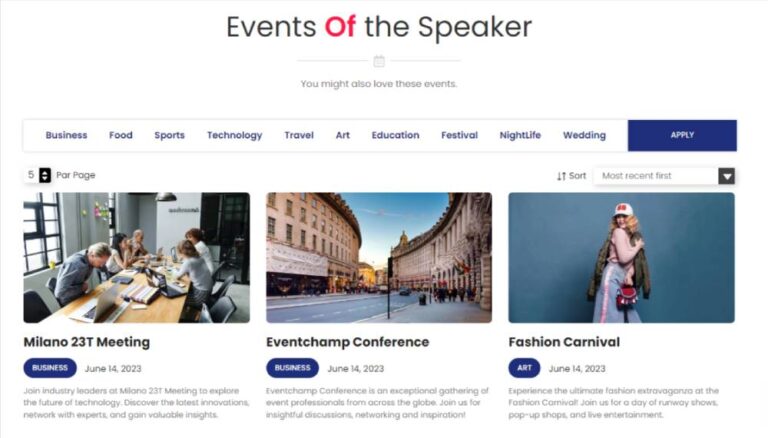Screen dimensions: 768x438
Task: Click the Milano 23T Meeting office photo
Action: pyautogui.click(x=137, y=258)
